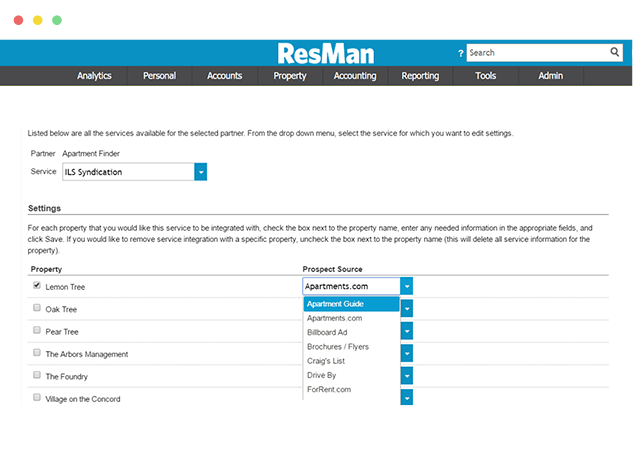Click the Settings section heading
Screen dimensions: 634x473
point(44,208)
